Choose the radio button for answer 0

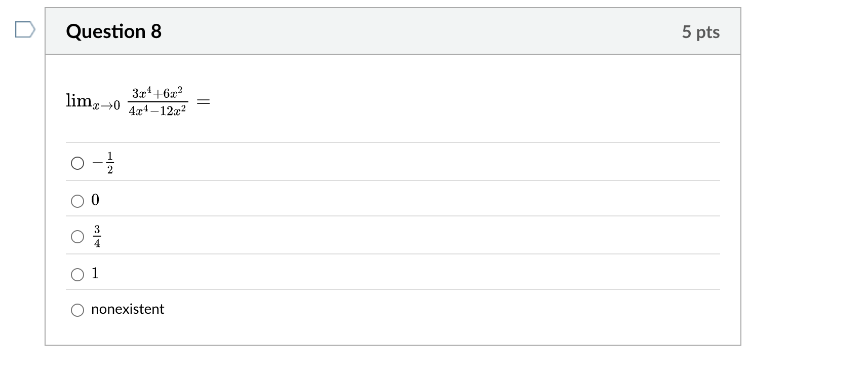click(x=77, y=201)
